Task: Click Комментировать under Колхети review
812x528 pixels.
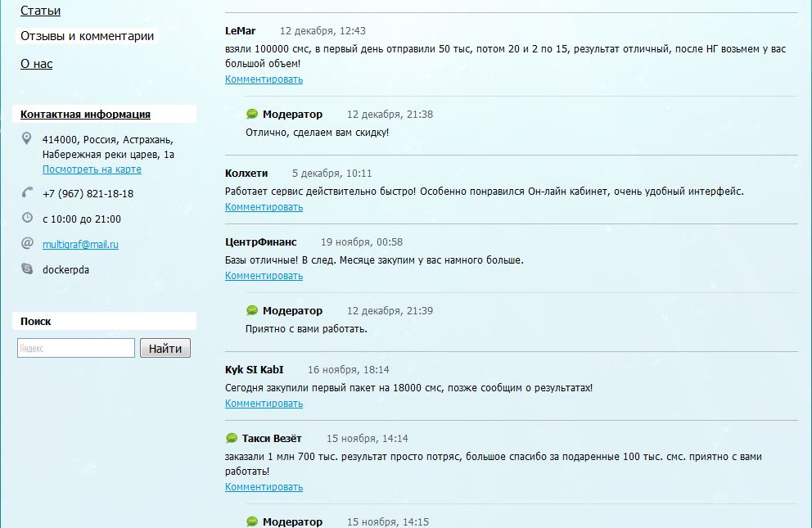Action: pyautogui.click(x=264, y=207)
